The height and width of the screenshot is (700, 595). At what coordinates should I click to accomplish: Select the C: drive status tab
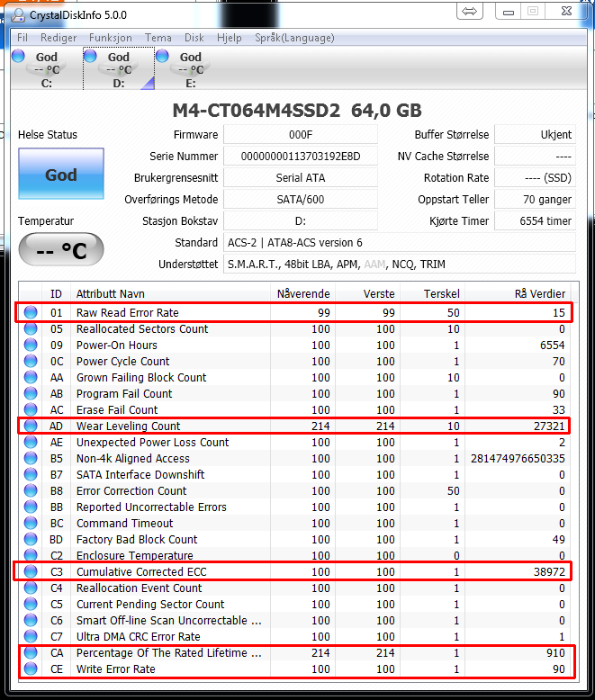(x=47, y=69)
